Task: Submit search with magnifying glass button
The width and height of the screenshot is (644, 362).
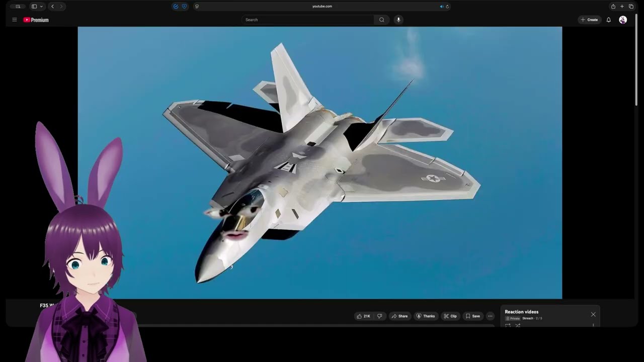Action: coord(381,20)
